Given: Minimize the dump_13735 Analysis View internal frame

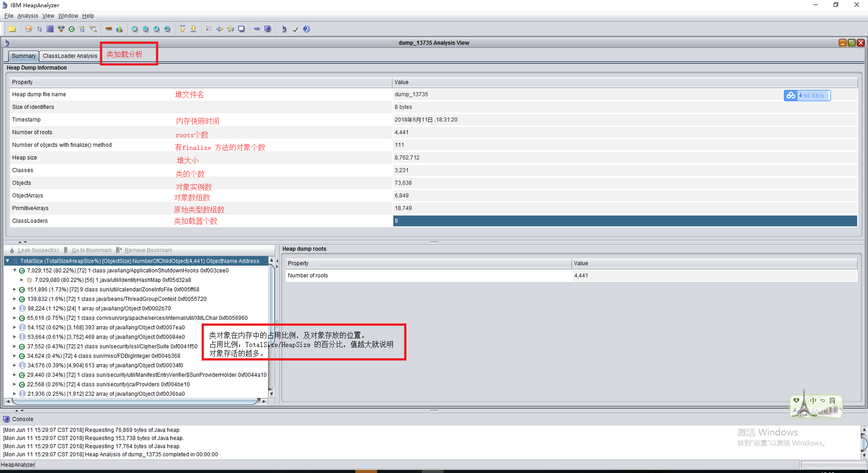Looking at the screenshot, I should [x=842, y=42].
